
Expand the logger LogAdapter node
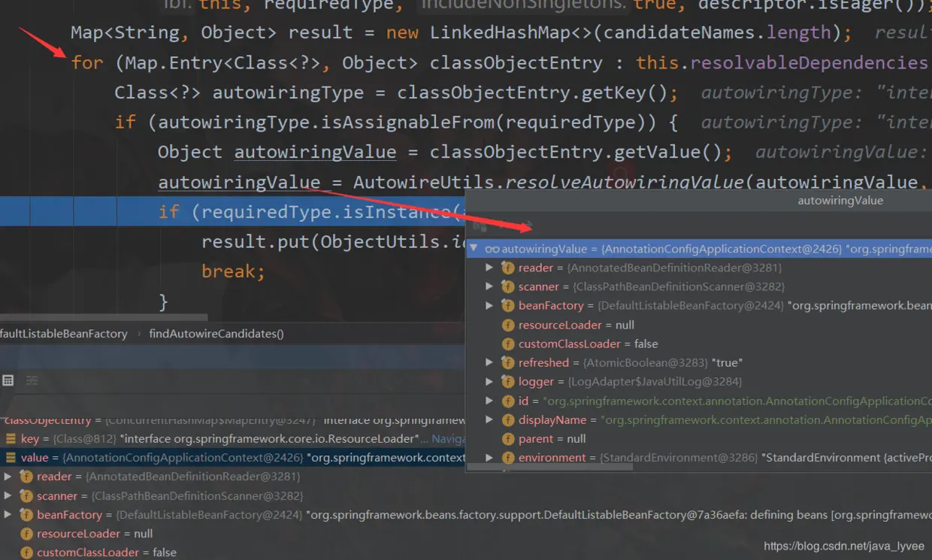tap(489, 381)
